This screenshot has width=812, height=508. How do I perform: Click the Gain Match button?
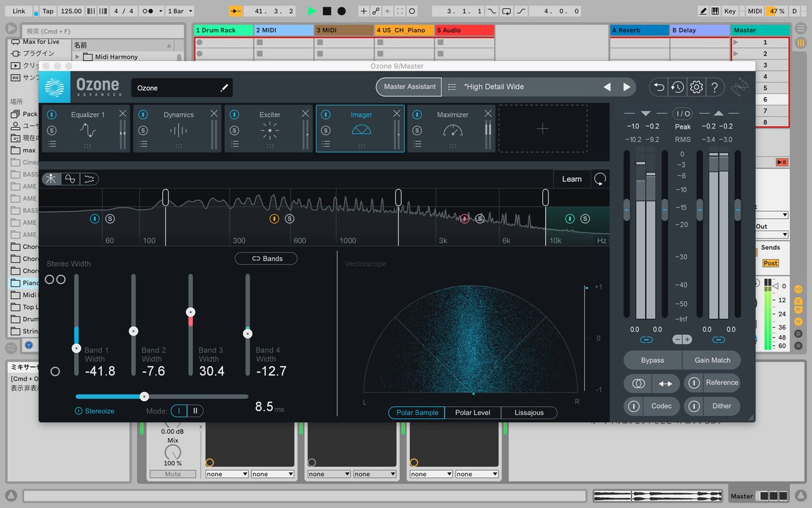point(712,360)
